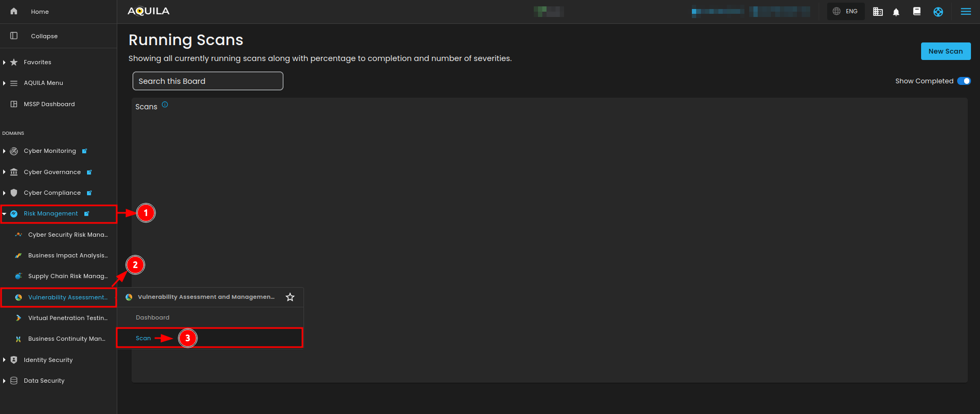Expand the Cyber Governance domain

[x=4, y=172]
